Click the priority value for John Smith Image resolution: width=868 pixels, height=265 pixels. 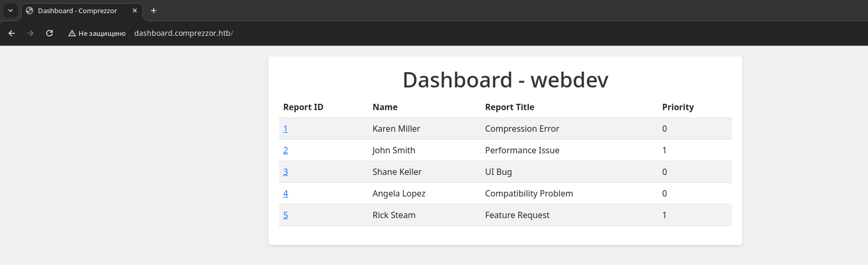tap(664, 150)
